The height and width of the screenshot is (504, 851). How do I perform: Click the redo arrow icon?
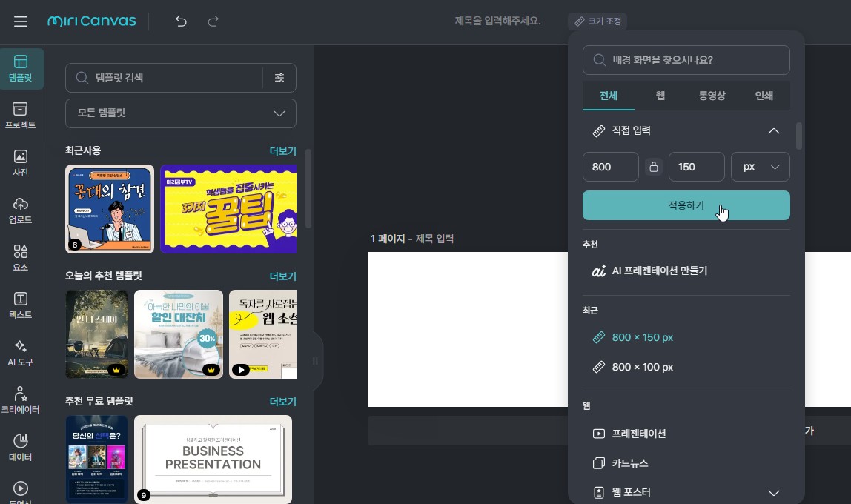tap(213, 21)
